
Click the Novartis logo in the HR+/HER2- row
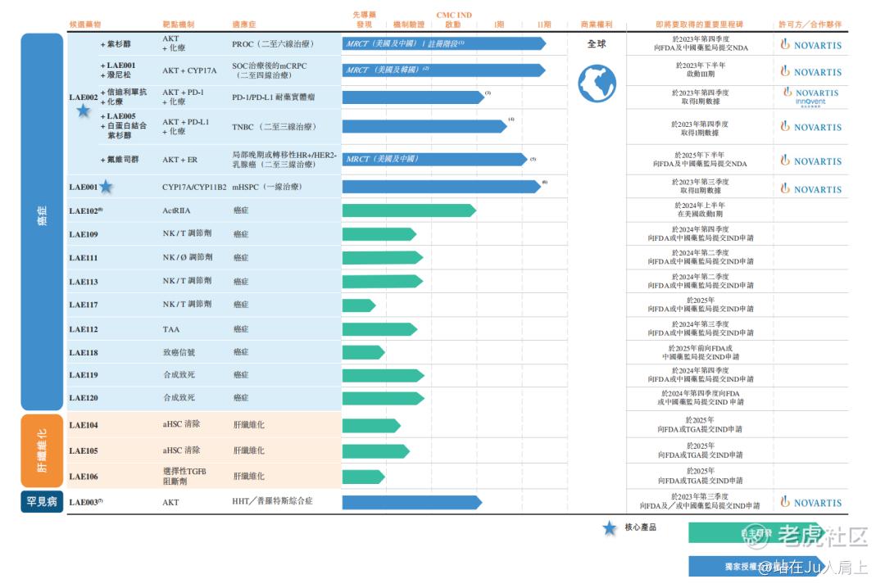[x=811, y=161]
